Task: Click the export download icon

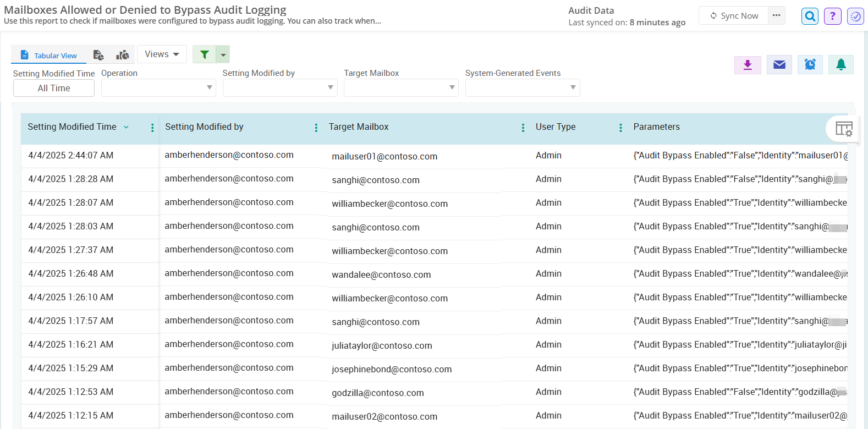Action: (x=748, y=65)
